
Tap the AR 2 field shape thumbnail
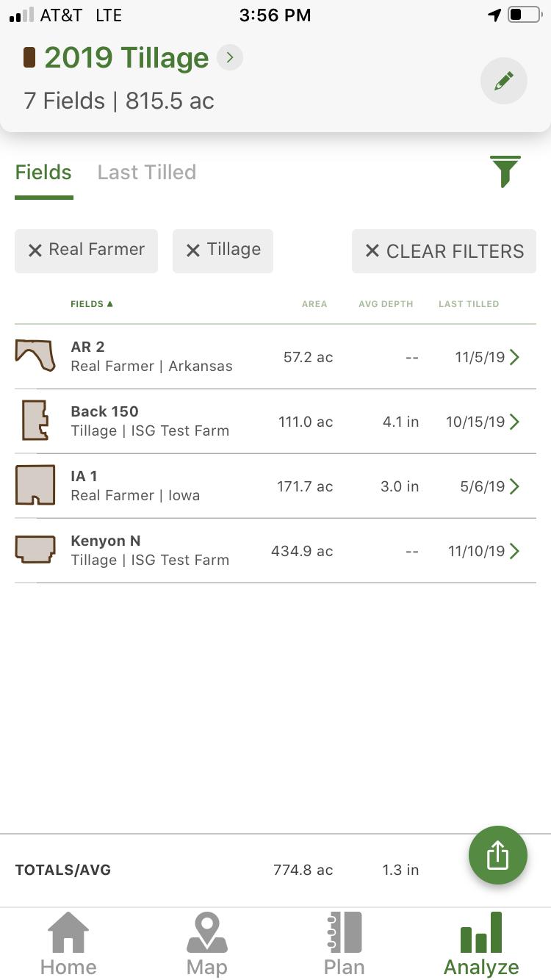click(35, 356)
